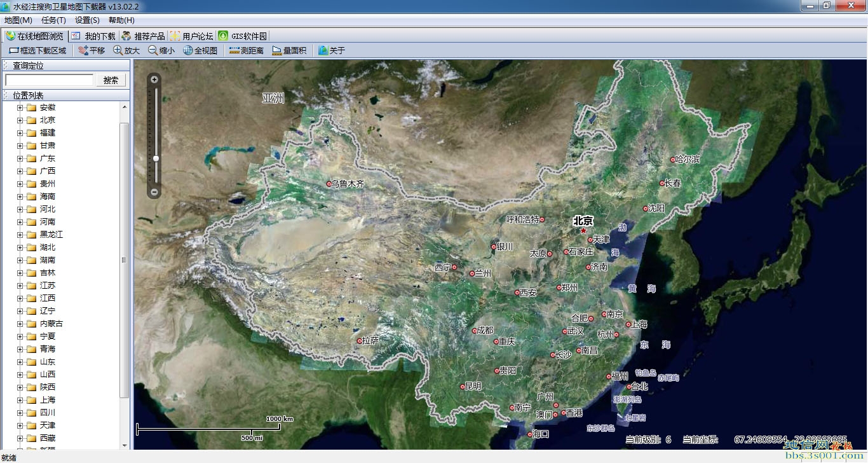The image size is (868, 463).
Task: Click the 缩小 zoom-out tool
Action: coord(161,50)
